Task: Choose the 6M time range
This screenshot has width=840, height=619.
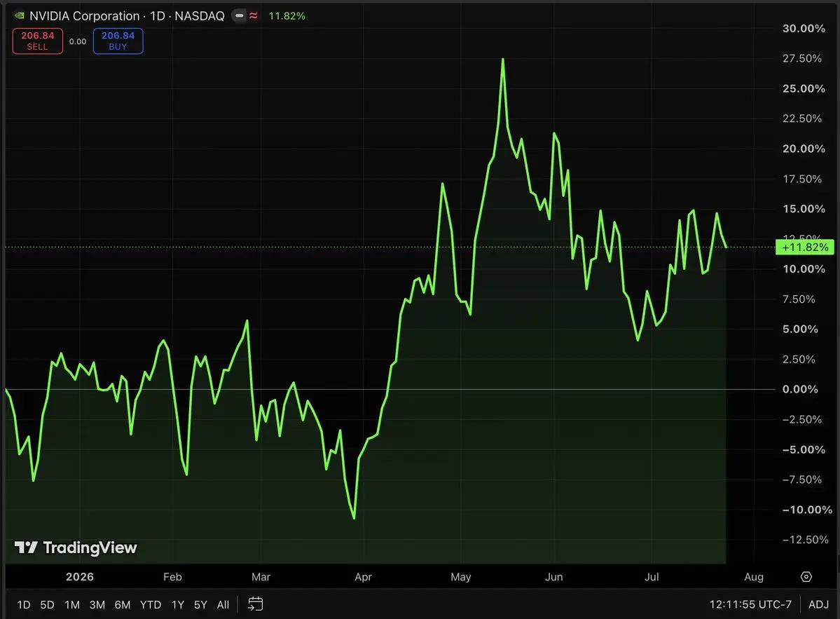Action: click(x=122, y=604)
